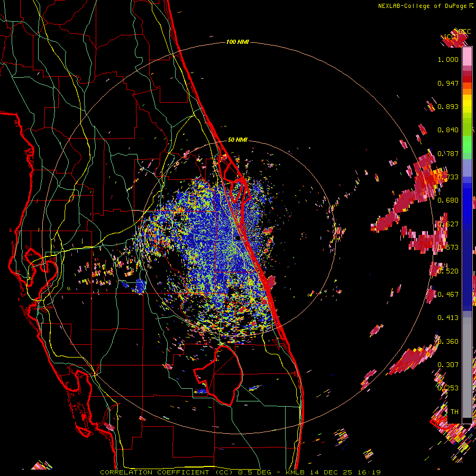476x476 pixels.
Task: Pick the red swatch on the color bar
Action: coord(467,79)
